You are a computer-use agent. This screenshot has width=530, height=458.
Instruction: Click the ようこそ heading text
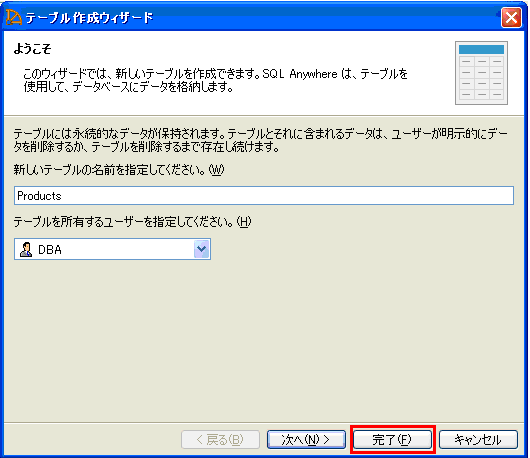pyautogui.click(x=32, y=49)
